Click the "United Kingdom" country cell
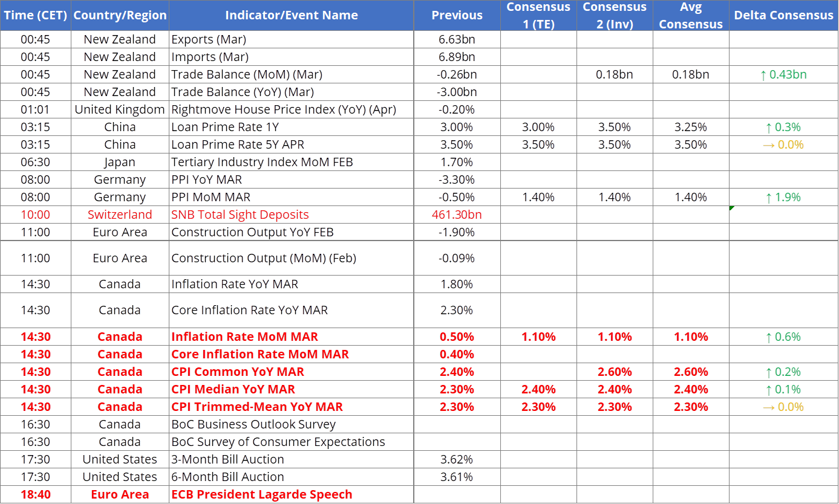Screen dimensions: 839x504 click(x=120, y=109)
